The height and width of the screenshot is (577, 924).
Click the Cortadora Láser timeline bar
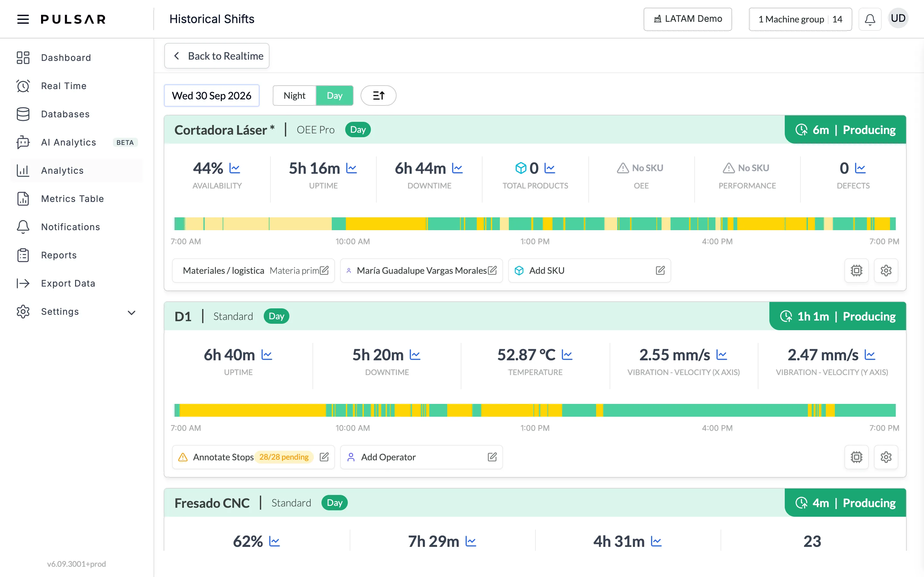point(535,224)
